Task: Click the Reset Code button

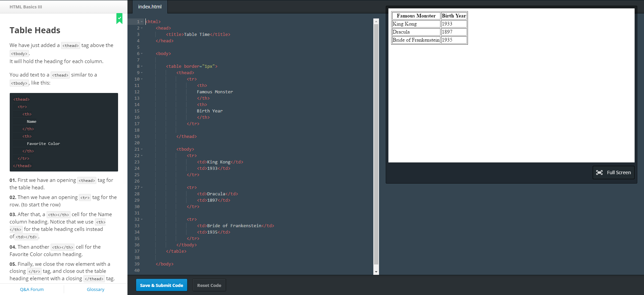Action: tap(209, 285)
